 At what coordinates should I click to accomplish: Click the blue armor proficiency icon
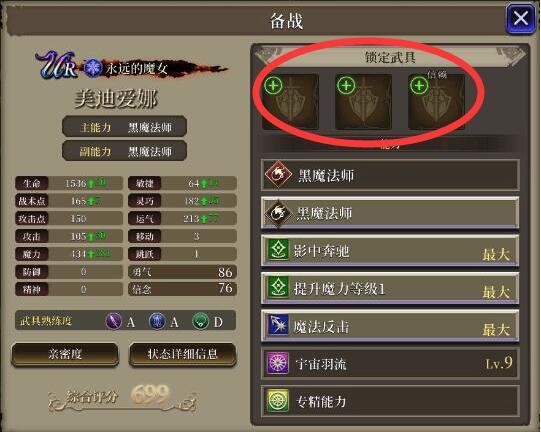pyautogui.click(x=157, y=321)
